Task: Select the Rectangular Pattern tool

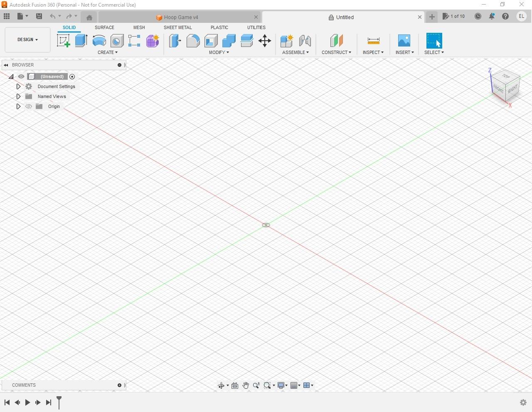Action: [x=134, y=41]
